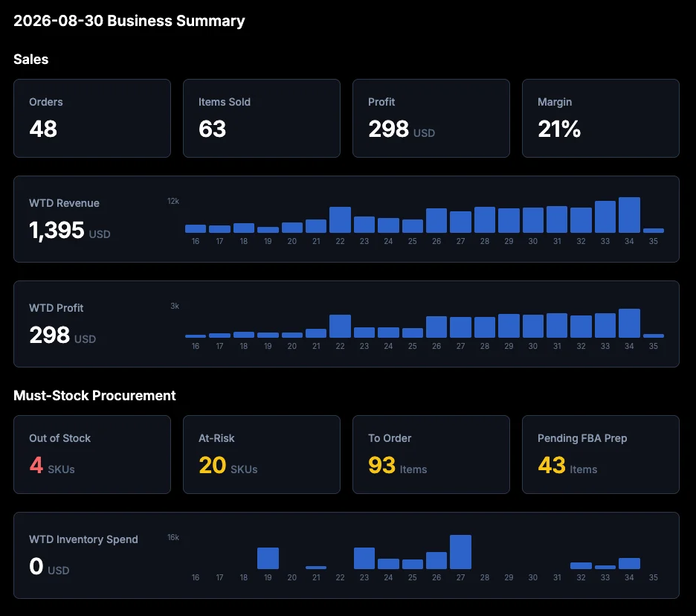This screenshot has height=616, width=696.
Task: Click the "WTD Inventory Spend" label
Action: coord(83,539)
